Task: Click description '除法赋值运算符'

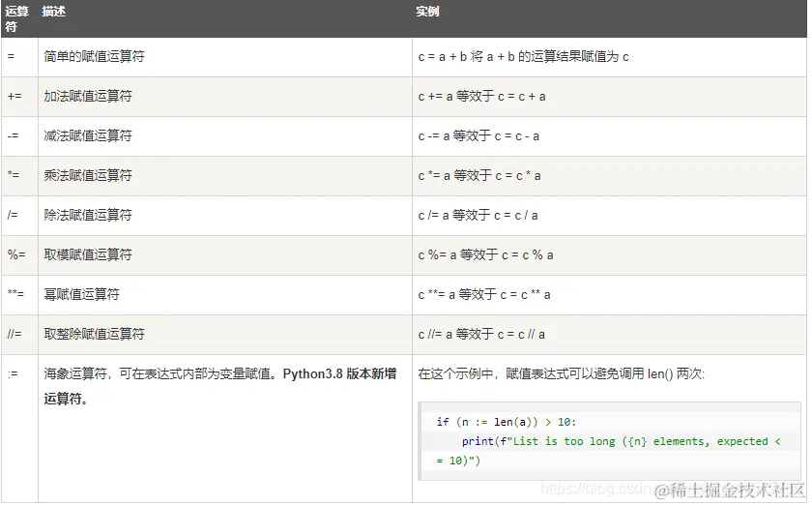Action: click(x=88, y=215)
